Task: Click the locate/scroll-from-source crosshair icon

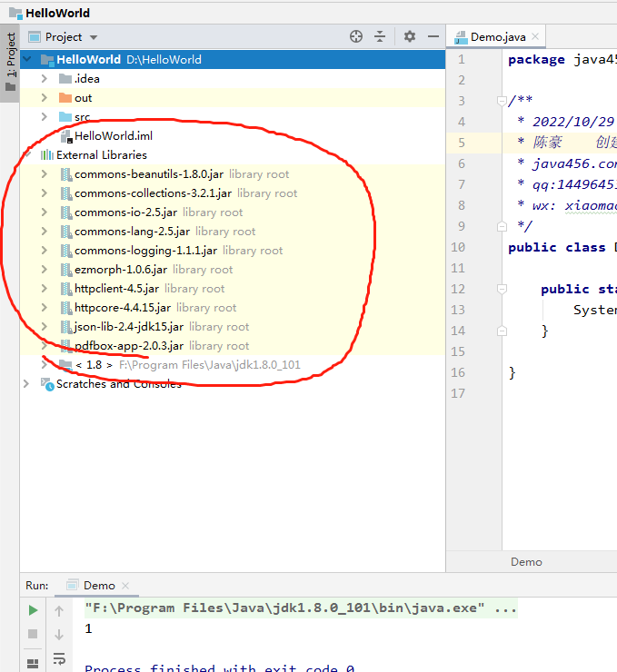Action: (x=356, y=37)
